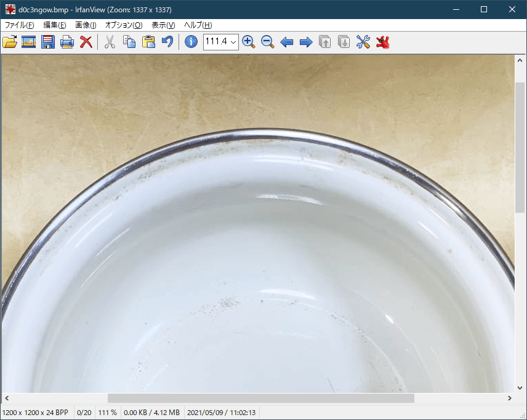This screenshot has height=420, width=527.
Task: Maximize the IrfanView window
Action: coord(484,9)
